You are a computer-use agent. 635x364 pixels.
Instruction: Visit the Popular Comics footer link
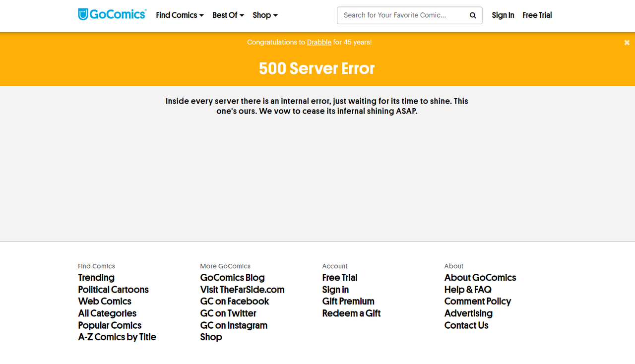click(110, 325)
